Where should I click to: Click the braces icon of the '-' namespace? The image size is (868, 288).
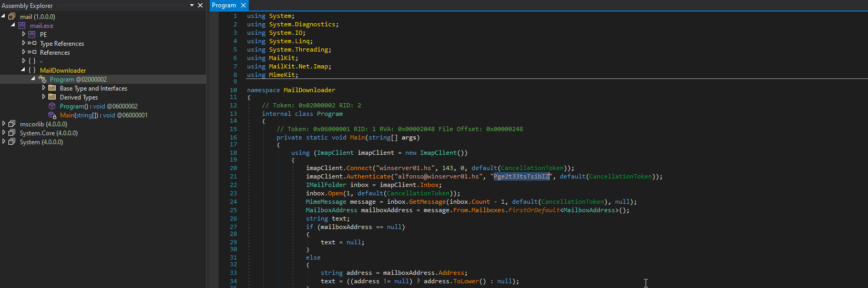click(x=32, y=61)
